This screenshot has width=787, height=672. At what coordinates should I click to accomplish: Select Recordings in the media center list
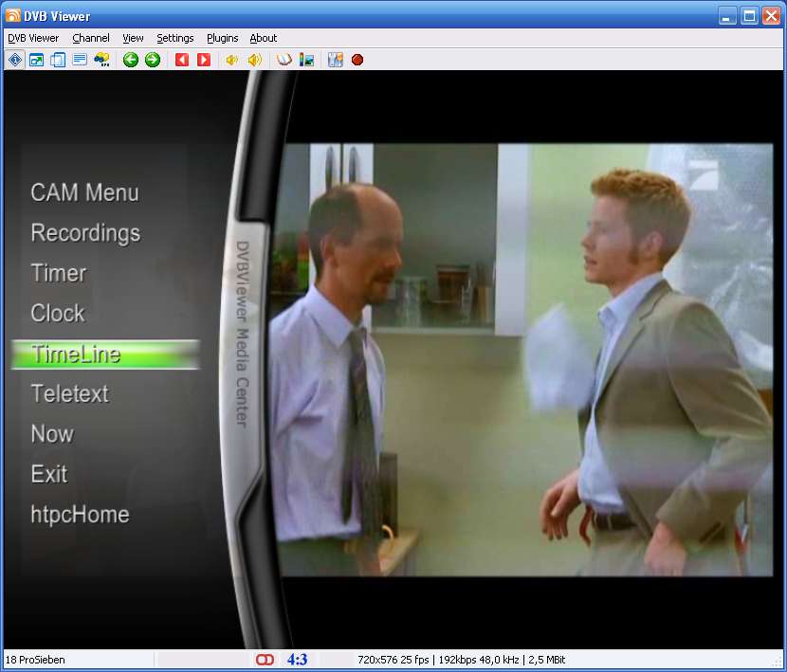[85, 233]
